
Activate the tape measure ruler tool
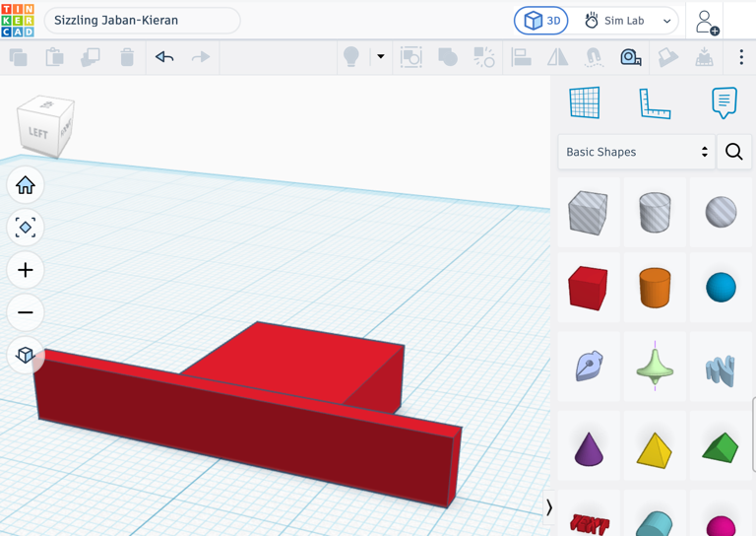(631, 57)
